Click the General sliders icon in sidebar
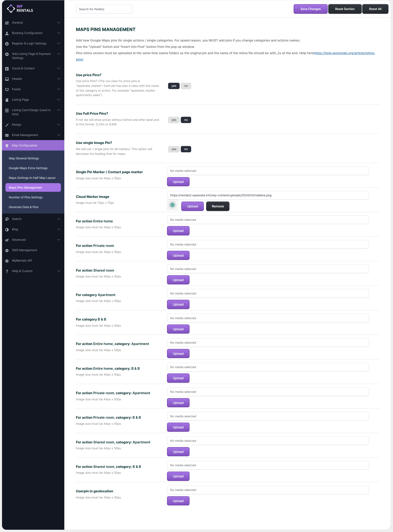Image resolution: width=393 pixels, height=532 pixels. click(x=7, y=23)
